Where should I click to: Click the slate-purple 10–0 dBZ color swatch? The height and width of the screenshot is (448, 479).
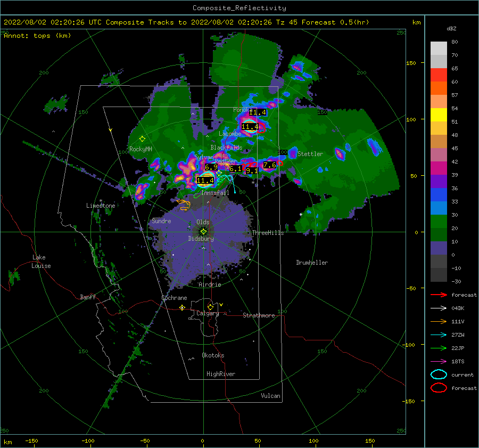click(x=439, y=248)
